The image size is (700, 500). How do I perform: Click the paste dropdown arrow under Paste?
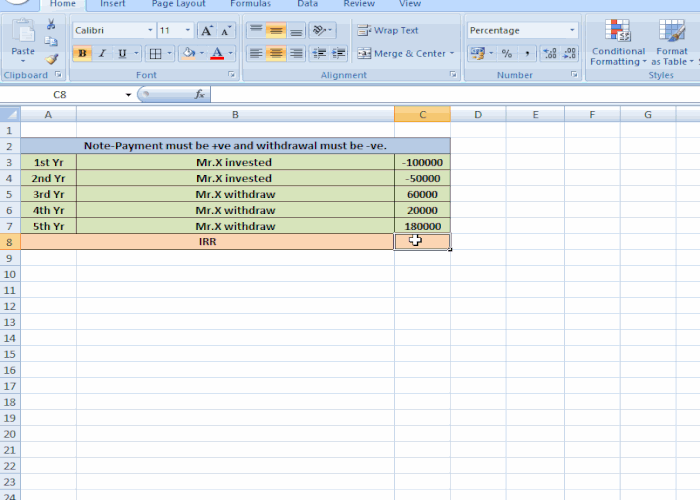[23, 61]
